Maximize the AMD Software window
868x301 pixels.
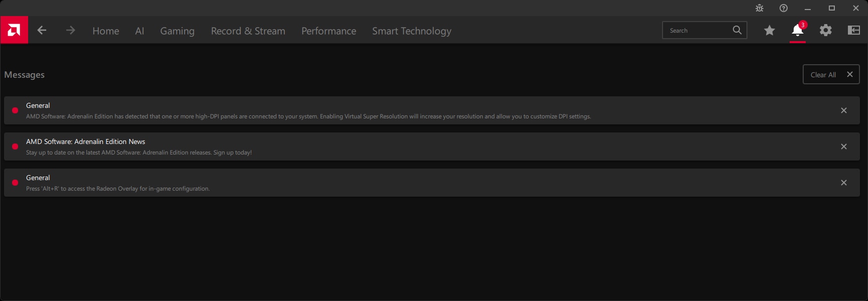tap(832, 8)
